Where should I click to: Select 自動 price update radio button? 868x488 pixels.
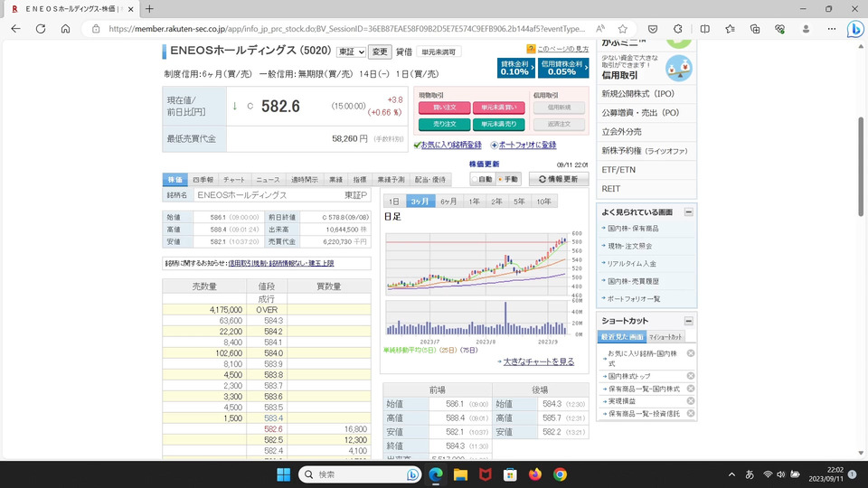pyautogui.click(x=475, y=179)
